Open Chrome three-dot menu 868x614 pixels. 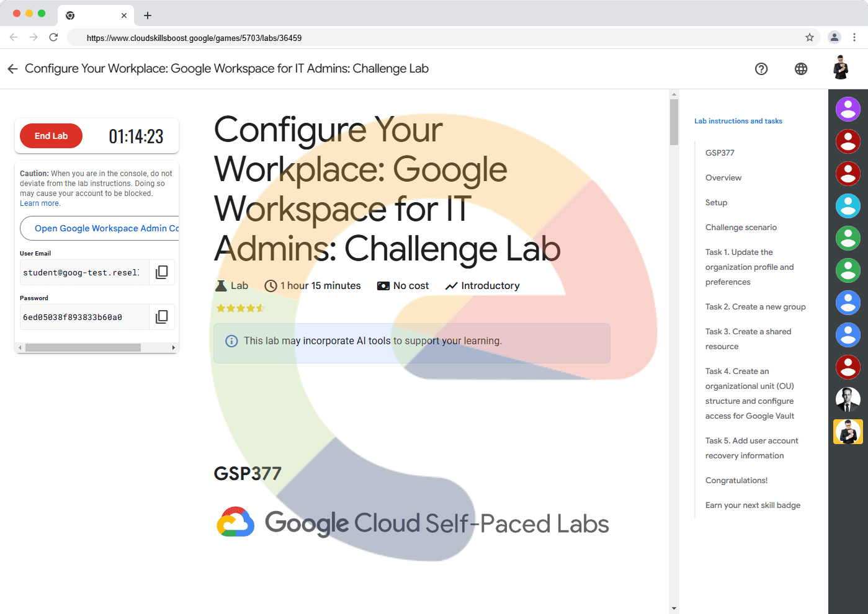tap(854, 37)
